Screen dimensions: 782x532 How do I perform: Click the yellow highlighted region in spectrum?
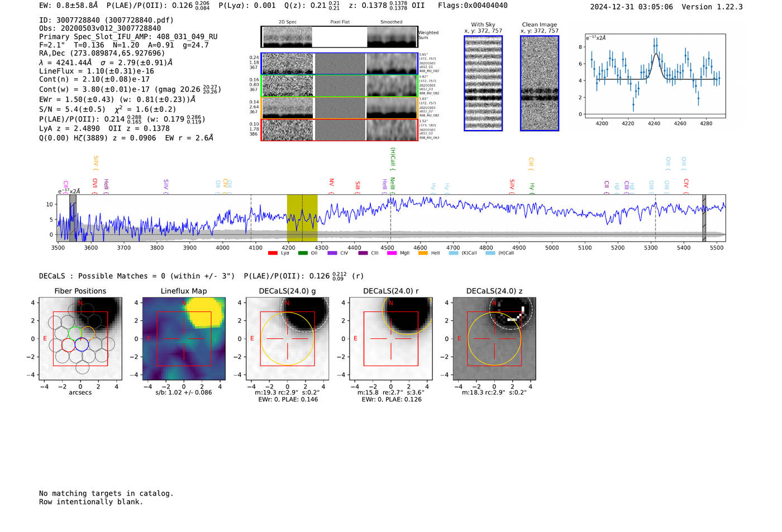(302, 218)
